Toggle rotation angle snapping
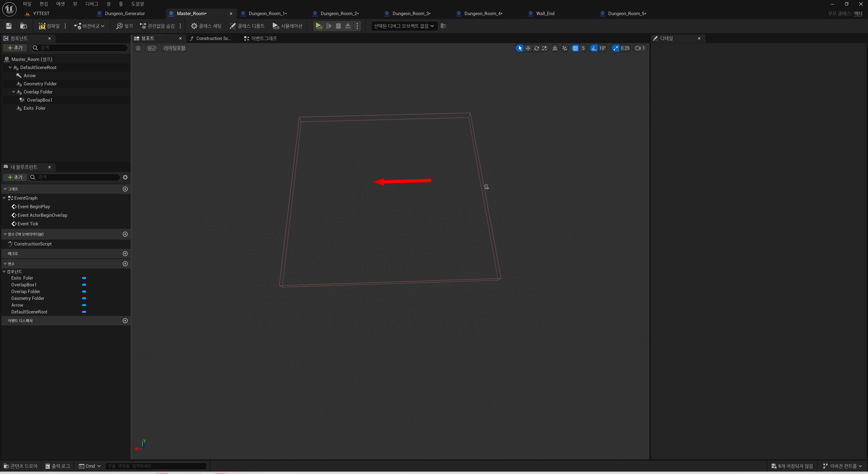Image resolution: width=868 pixels, height=474 pixels. (594, 48)
